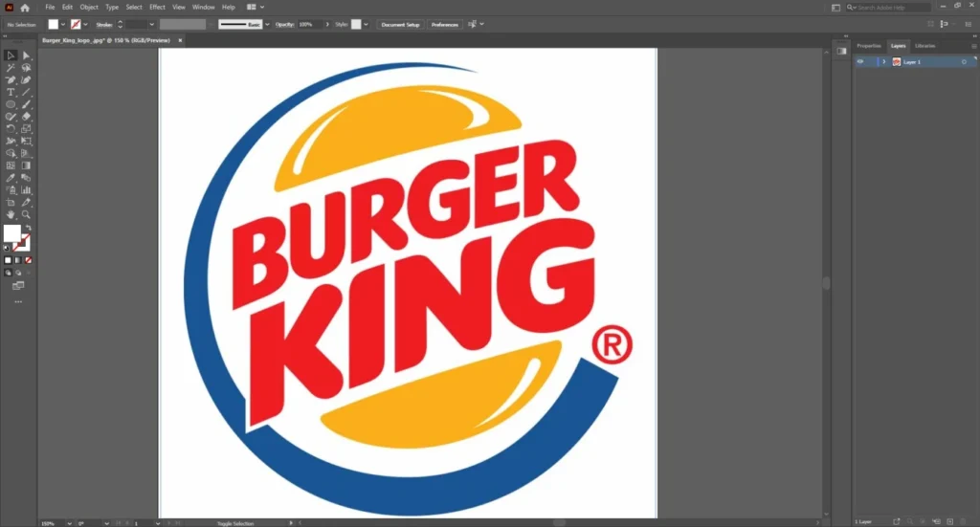Viewport: 980px width, 527px height.
Task: Swap fill and stroke colors arrow
Action: click(28, 229)
